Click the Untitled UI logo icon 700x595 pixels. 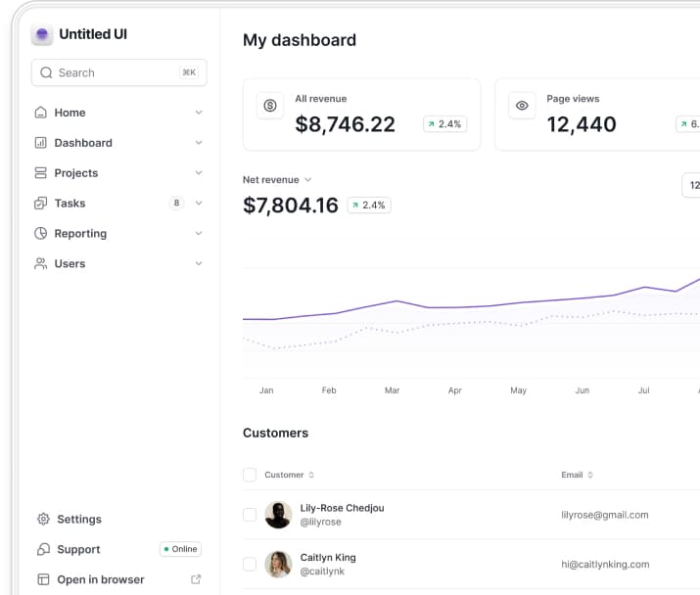tap(42, 35)
